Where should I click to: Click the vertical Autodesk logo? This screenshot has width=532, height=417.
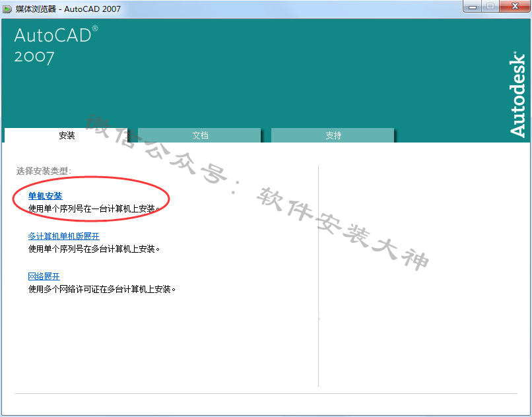point(517,94)
